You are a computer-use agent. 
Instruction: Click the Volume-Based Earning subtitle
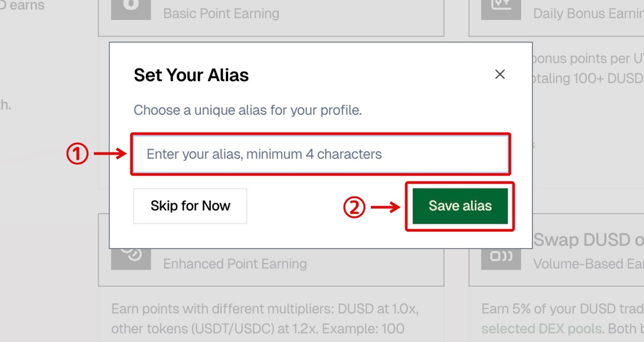[588, 264]
